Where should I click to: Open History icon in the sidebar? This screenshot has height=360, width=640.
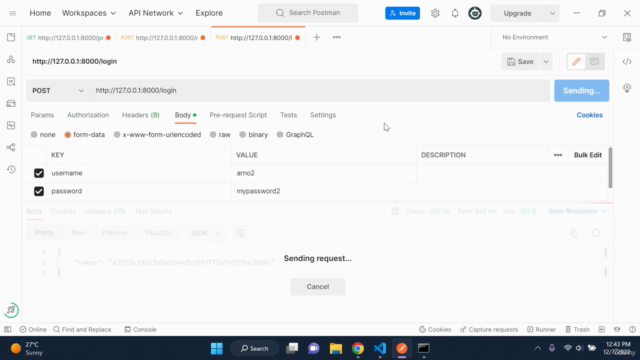(11, 169)
